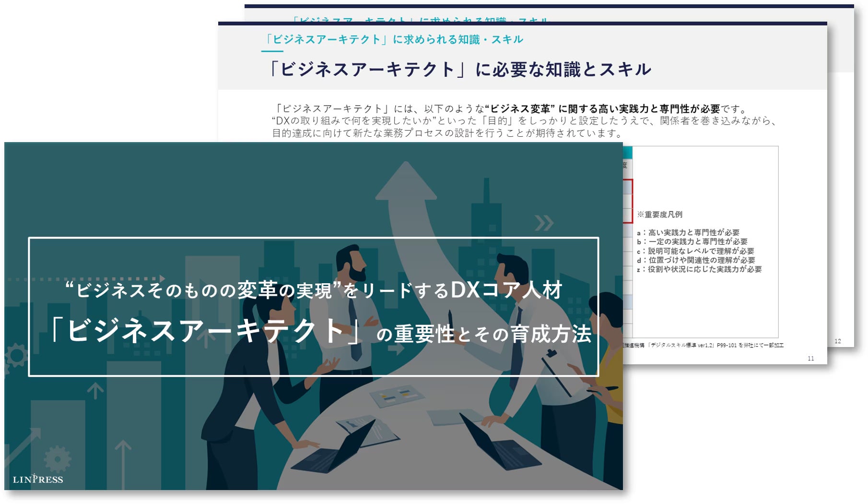This screenshot has width=868, height=504.
Task: Select legend item d：位置づけや関連性の理解が必要
Action: [696, 260]
